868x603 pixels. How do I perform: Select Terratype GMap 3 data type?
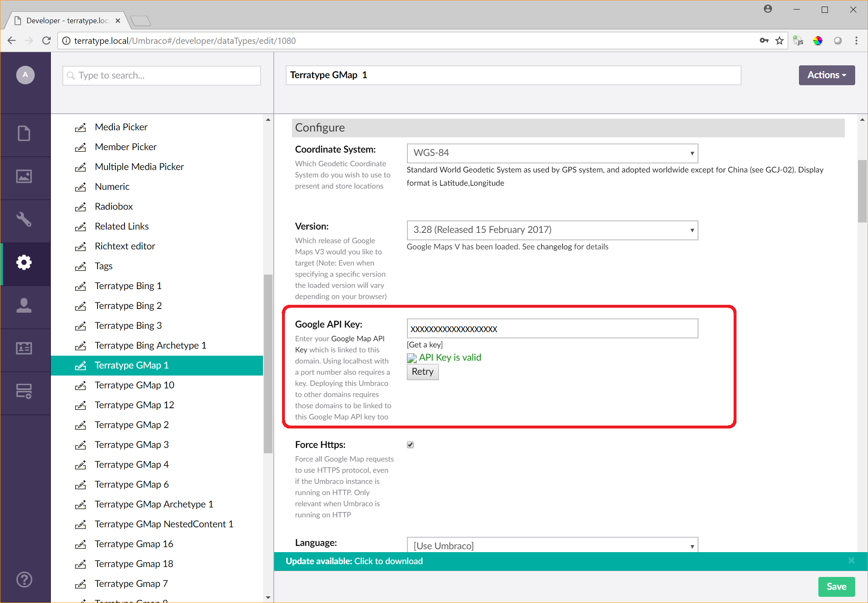click(132, 445)
